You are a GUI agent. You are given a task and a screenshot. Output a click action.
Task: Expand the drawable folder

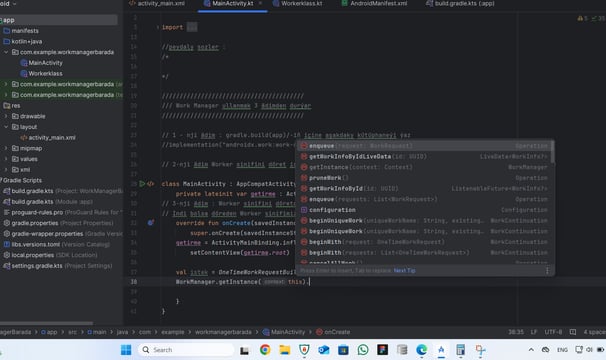pos(6,116)
